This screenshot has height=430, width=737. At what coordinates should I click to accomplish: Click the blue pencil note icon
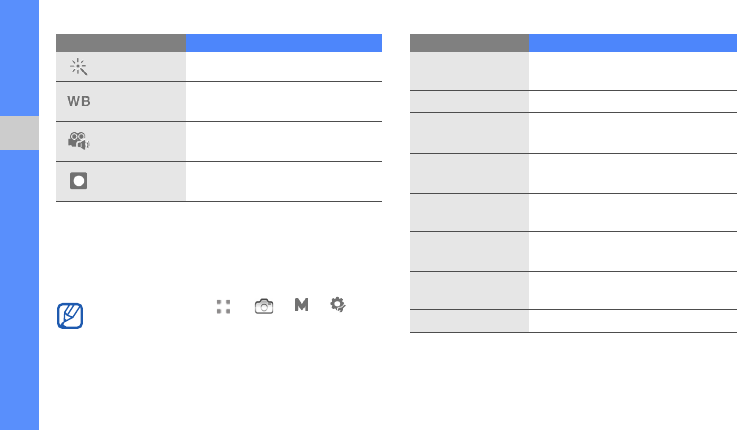71,316
